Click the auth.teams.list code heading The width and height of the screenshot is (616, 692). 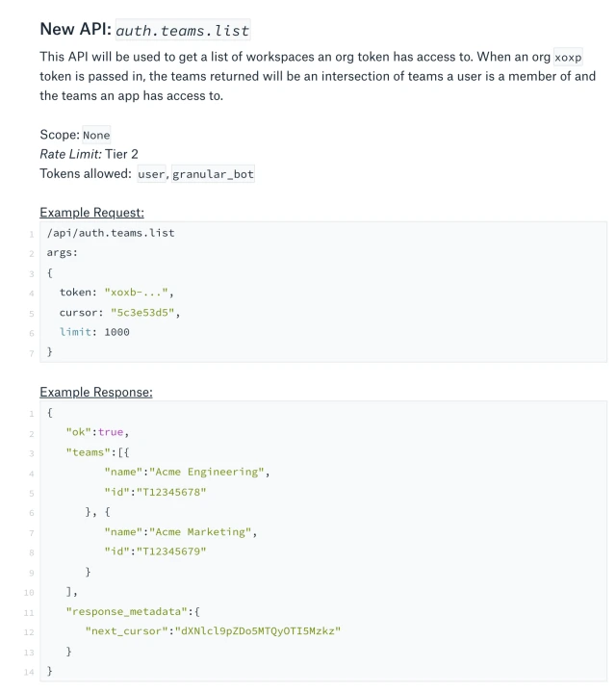[x=183, y=30]
